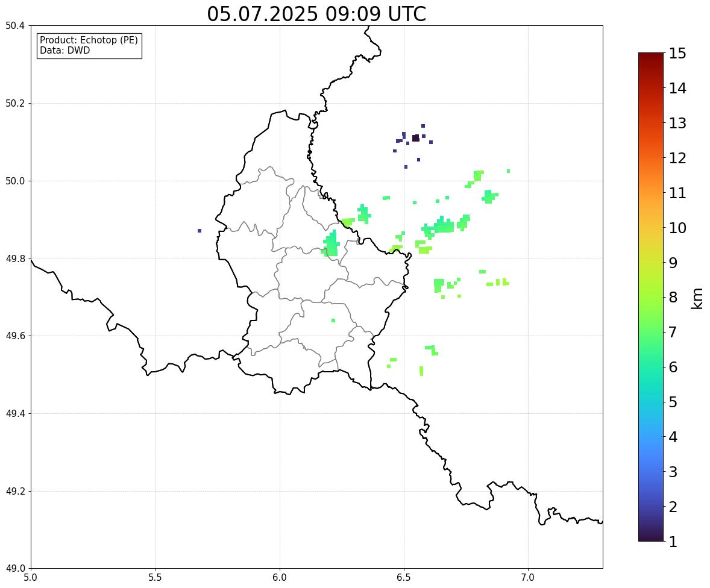Pick the 3 km colorbar tick label
The image size is (710, 588).
point(673,472)
